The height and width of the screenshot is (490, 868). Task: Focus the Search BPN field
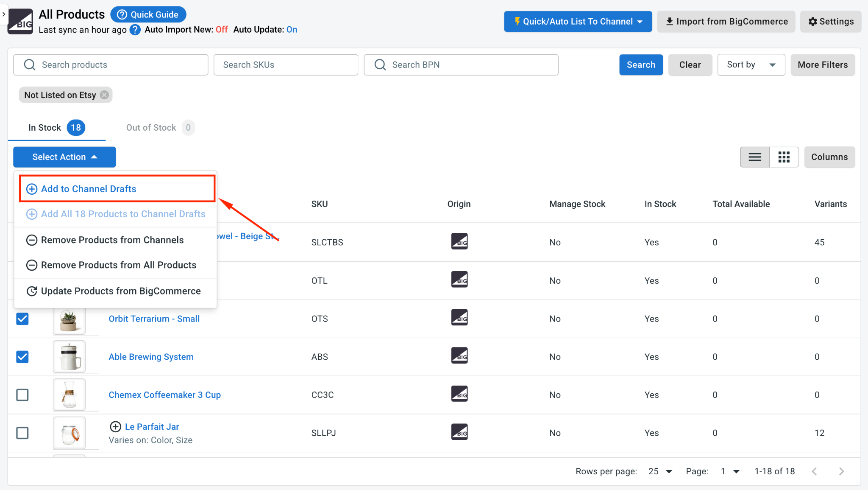coord(461,64)
